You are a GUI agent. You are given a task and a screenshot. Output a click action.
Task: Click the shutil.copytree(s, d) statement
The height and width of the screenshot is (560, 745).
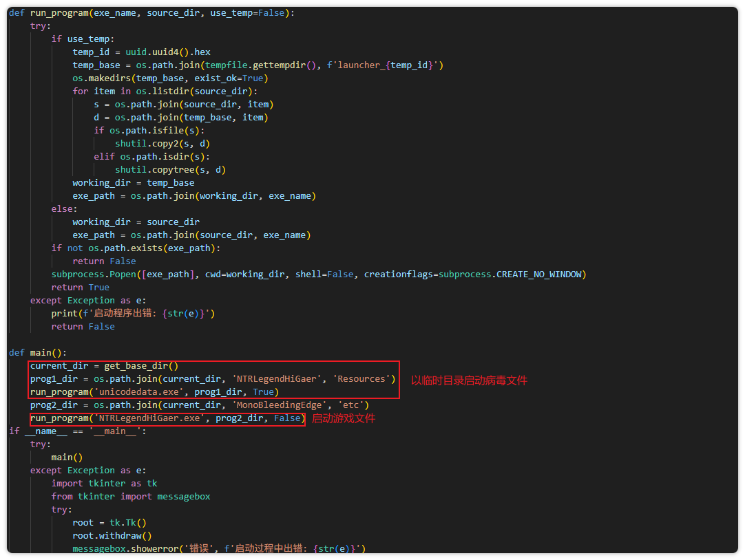pos(170,170)
